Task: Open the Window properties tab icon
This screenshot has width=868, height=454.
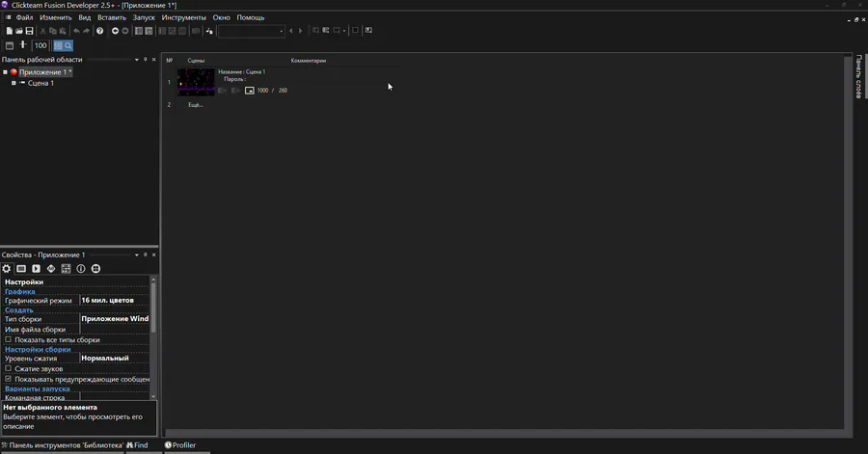Action: click(x=21, y=269)
